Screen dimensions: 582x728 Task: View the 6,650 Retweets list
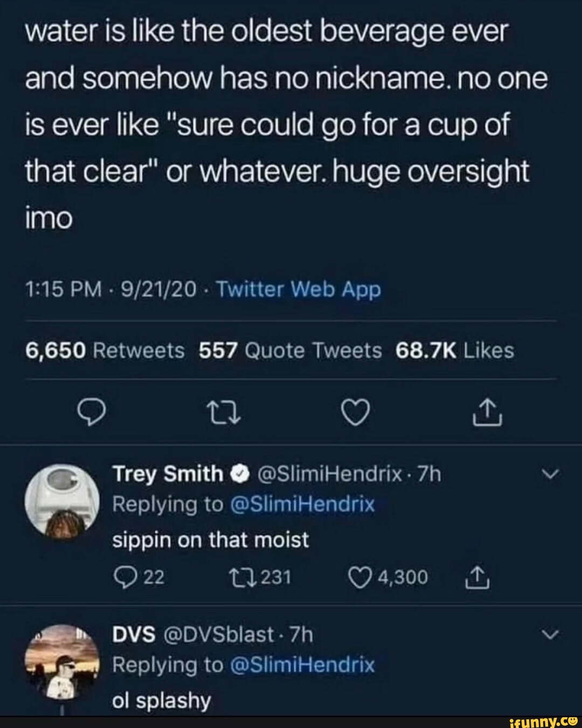[105, 351]
